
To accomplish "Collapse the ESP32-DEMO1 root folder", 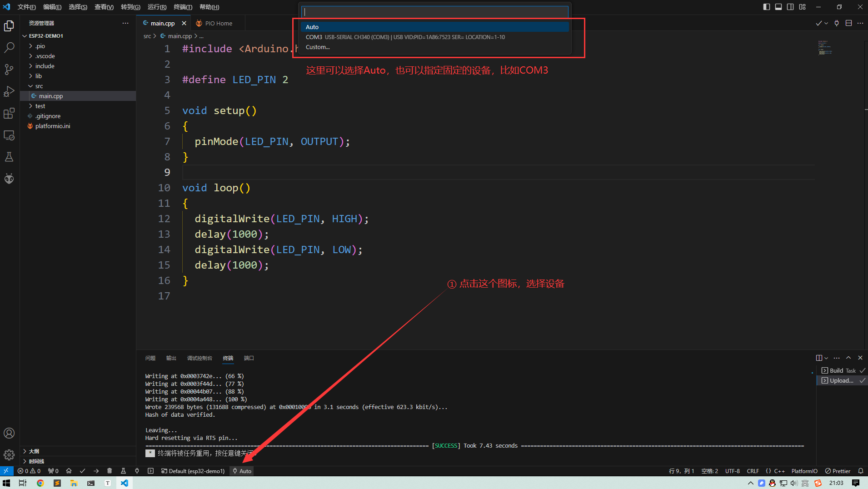I will [x=78, y=36].
